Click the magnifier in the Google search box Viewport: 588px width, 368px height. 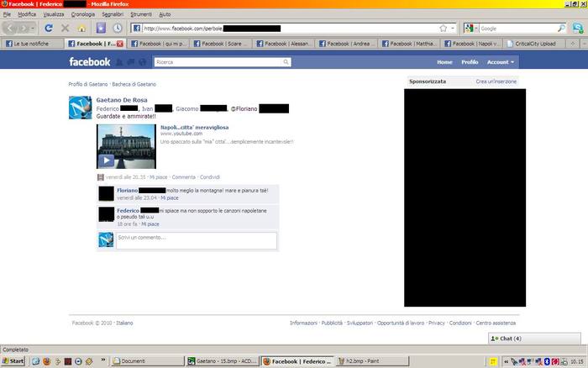click(x=561, y=29)
